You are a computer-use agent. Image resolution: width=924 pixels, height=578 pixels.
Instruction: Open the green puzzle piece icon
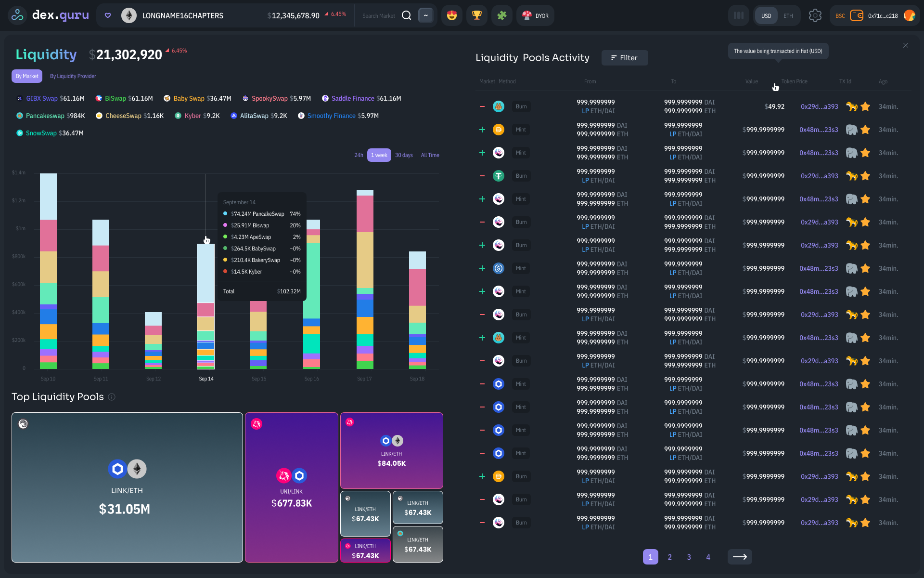tap(501, 15)
